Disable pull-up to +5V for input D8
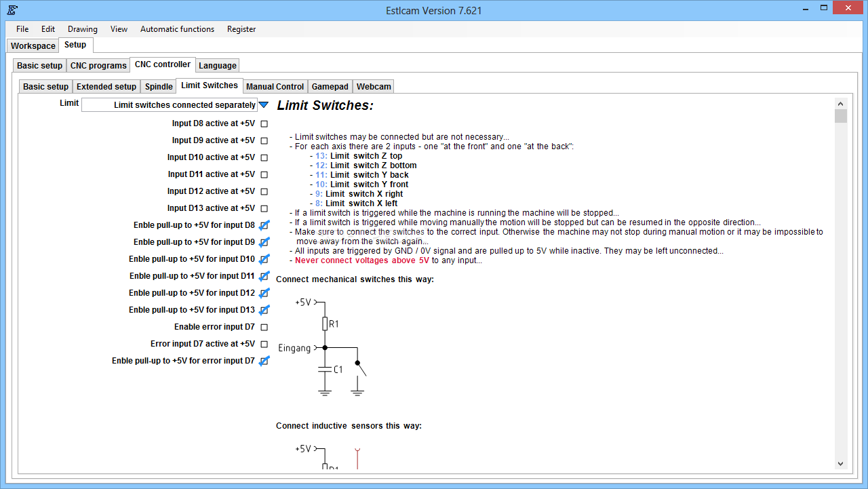 pyautogui.click(x=264, y=225)
